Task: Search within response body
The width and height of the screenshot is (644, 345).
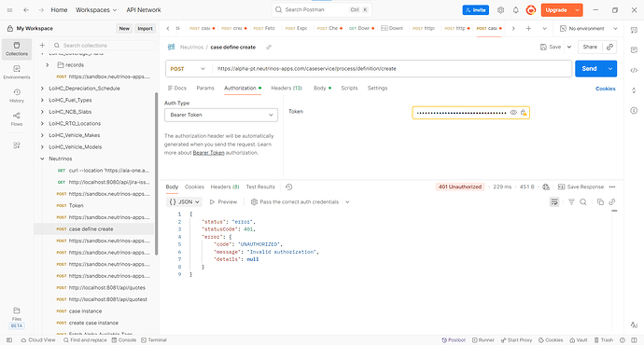Action: (x=582, y=201)
